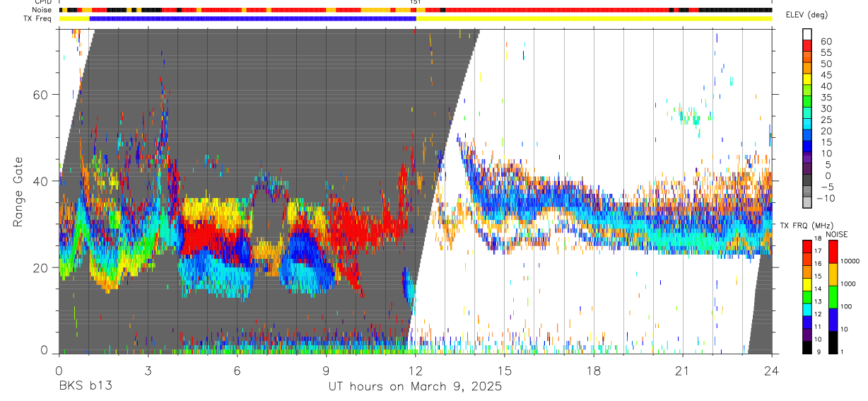868x401 pixels.
Task: Click the "Noise" row label at top left
Action: coord(43,10)
